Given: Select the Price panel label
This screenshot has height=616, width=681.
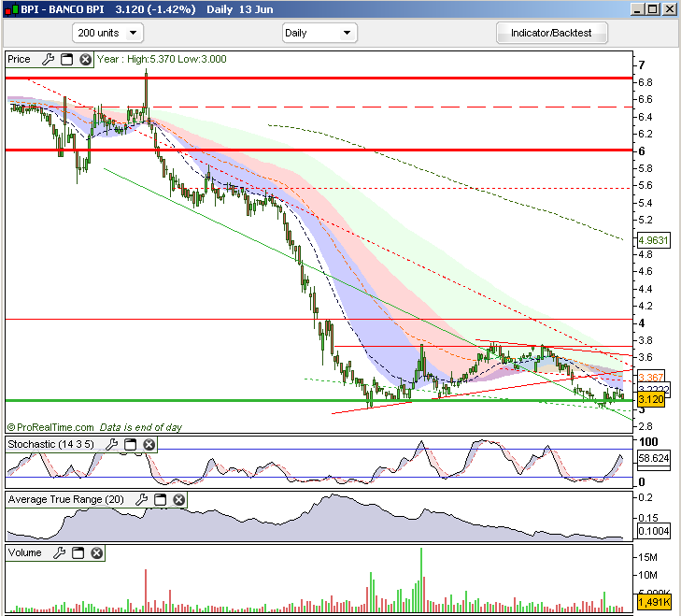Looking at the screenshot, I should [x=19, y=59].
